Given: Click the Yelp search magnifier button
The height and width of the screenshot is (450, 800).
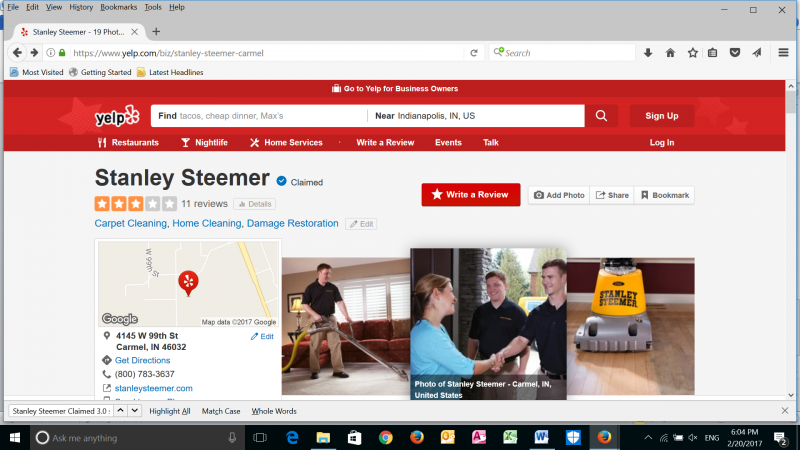Looking at the screenshot, I should click(x=600, y=116).
